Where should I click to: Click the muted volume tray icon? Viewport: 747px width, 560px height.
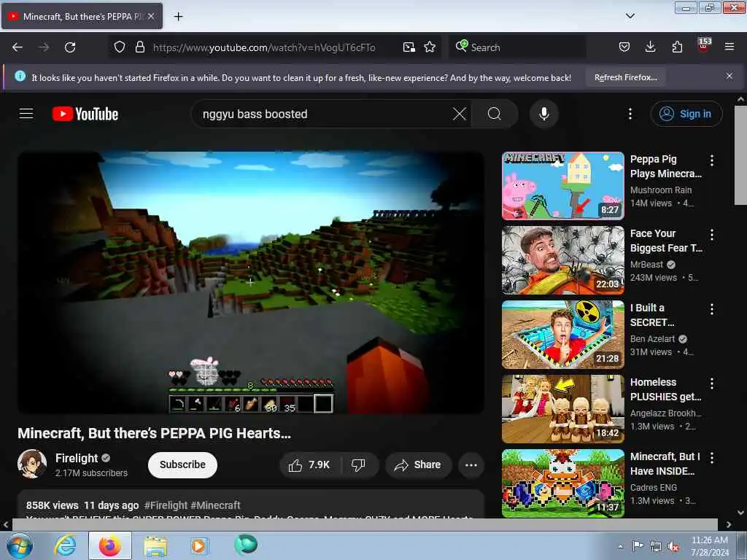(673, 547)
